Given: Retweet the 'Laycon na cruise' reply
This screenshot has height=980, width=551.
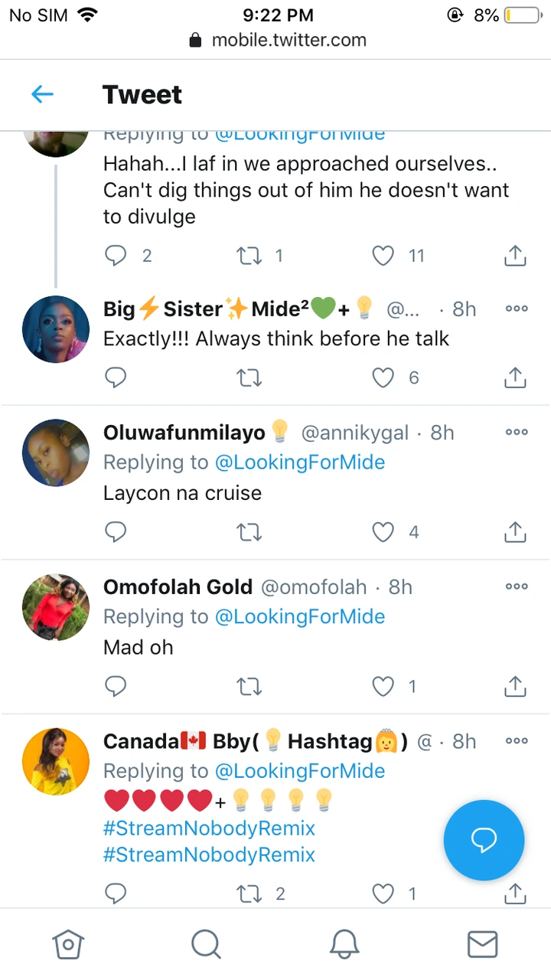Looking at the screenshot, I should click(249, 531).
